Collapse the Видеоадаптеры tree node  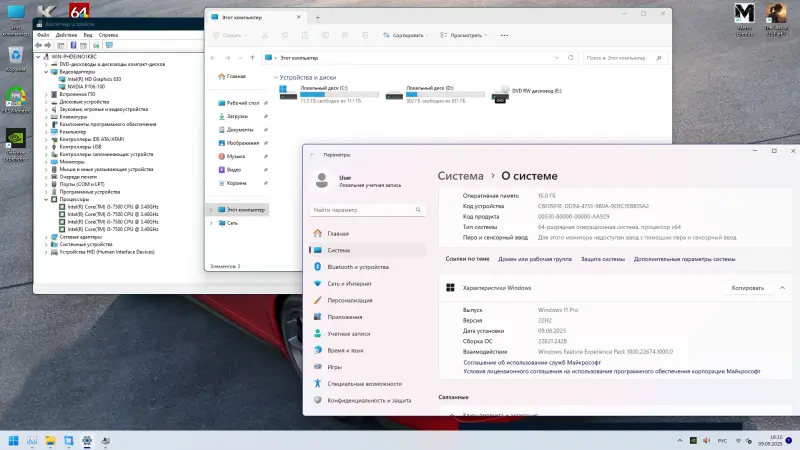pos(46,72)
